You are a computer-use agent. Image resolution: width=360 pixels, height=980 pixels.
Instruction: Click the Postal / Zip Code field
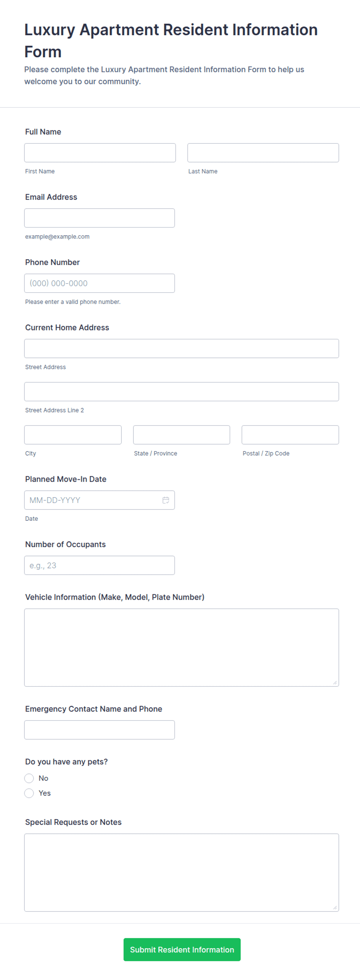click(290, 435)
